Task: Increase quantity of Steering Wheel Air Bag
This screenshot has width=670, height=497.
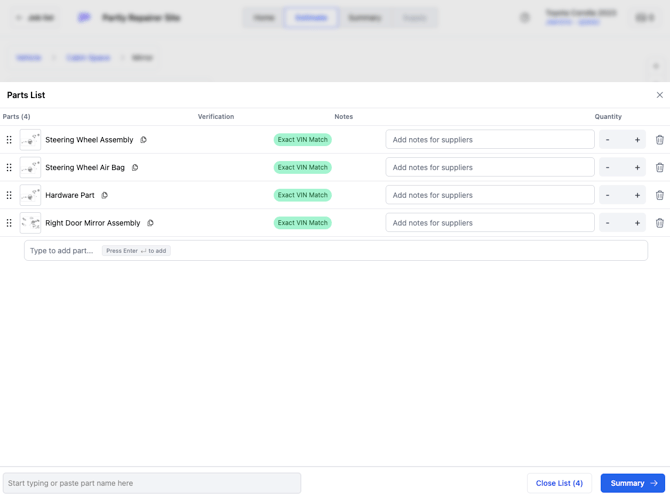Action: 637,168
